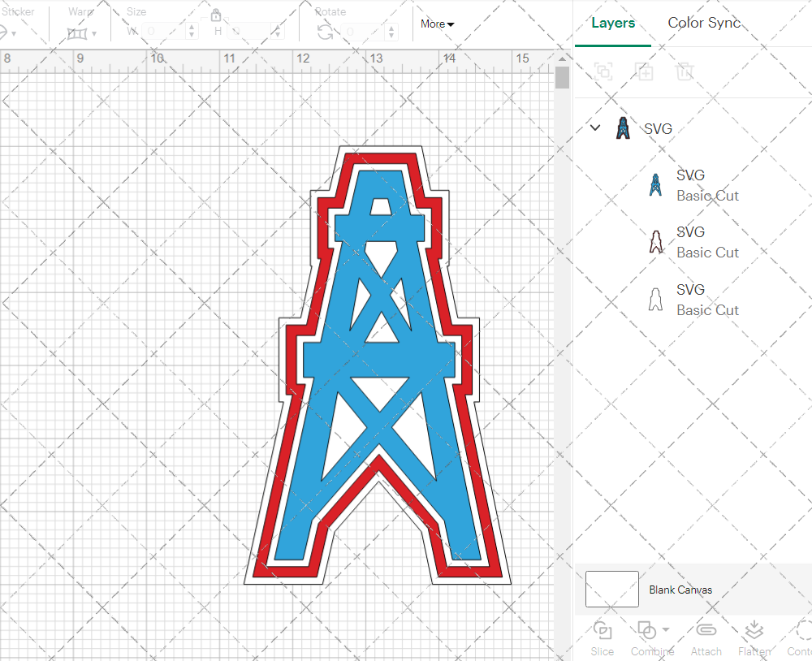The width and height of the screenshot is (812, 661).
Task: Click the Duplicate icon in Layers panel
Action: click(644, 71)
